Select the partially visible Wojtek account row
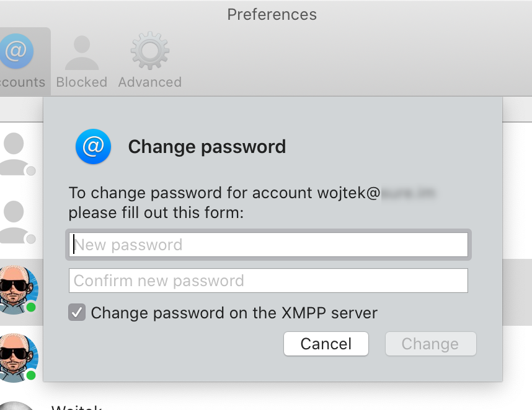Viewport: 532px width, 410px height. coord(74,406)
